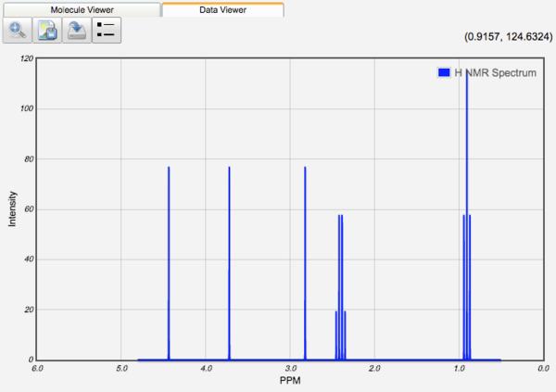This screenshot has width=556, height=392.
Task: Click the PPM x-axis title
Action: 290,382
